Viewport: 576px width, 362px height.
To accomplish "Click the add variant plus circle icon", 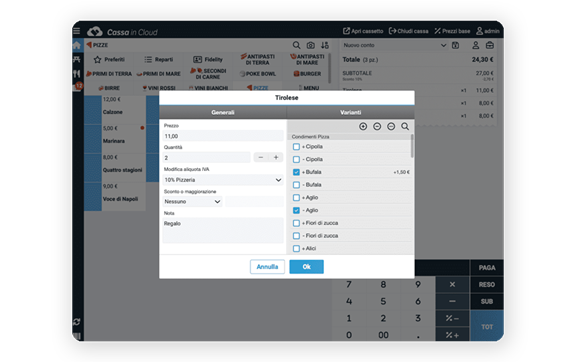I will coord(363,126).
